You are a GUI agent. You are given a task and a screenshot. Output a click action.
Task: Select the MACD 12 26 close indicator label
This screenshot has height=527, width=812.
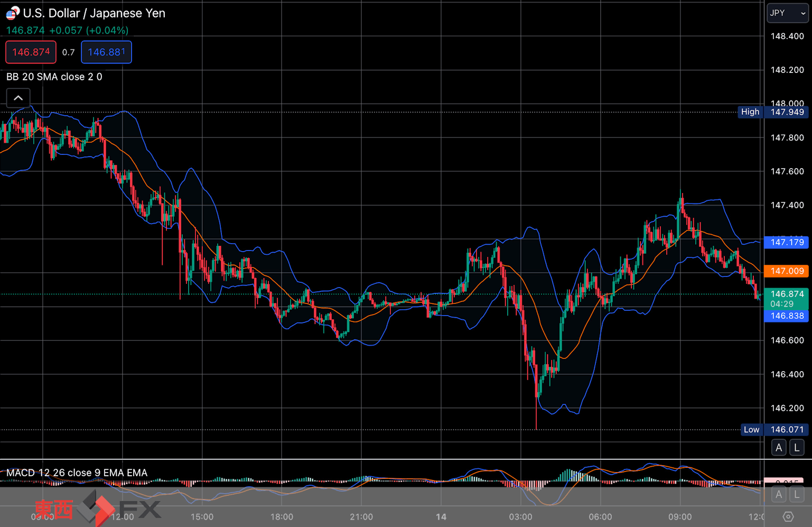pos(77,473)
